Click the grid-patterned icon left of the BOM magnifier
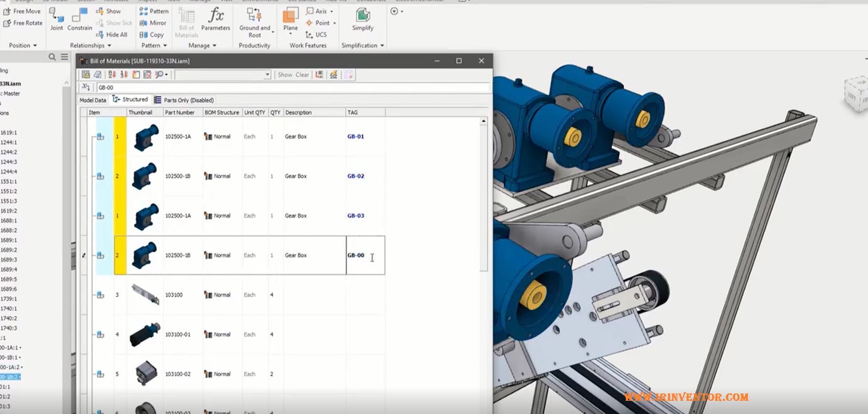 [x=147, y=74]
